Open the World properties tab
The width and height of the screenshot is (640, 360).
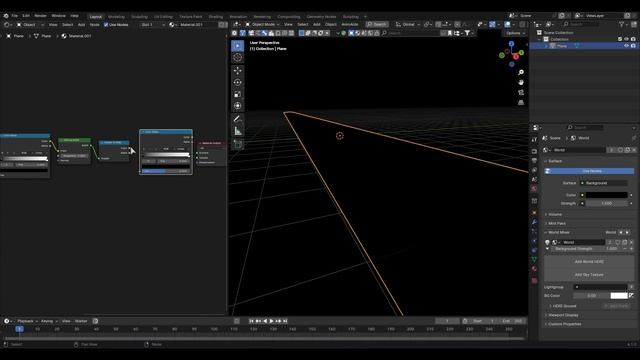pyautogui.click(x=534, y=189)
